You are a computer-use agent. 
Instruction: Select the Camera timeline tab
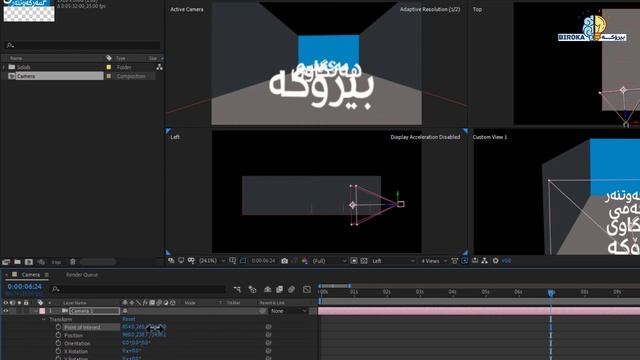tap(31, 275)
